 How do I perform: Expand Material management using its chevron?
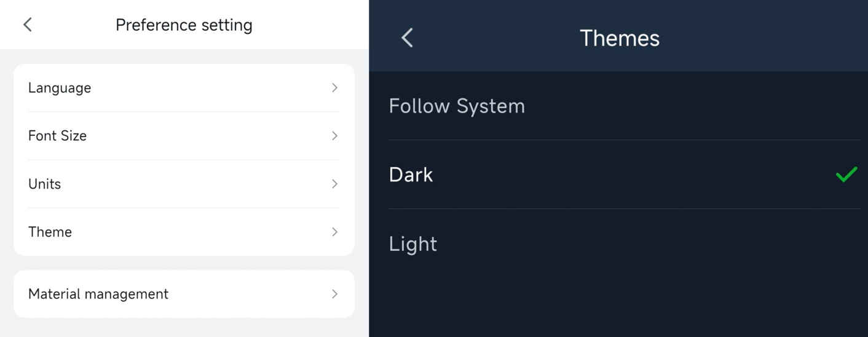334,294
